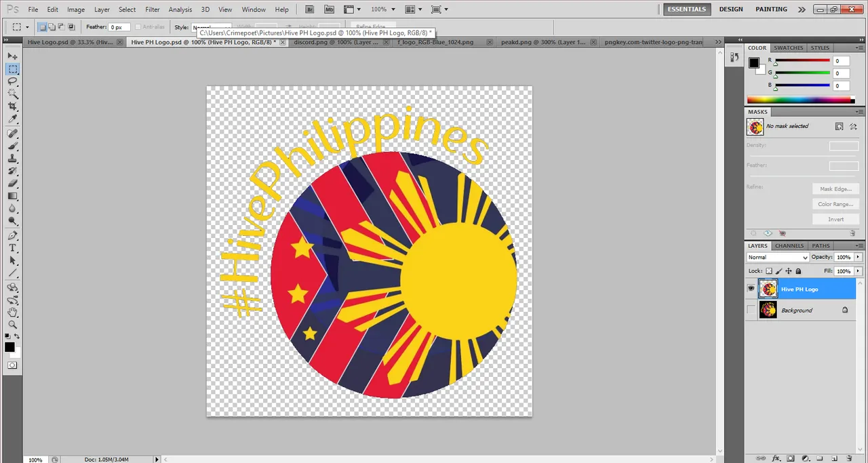Select the Horizontal Type tool
The image size is (868, 463).
click(x=12, y=248)
